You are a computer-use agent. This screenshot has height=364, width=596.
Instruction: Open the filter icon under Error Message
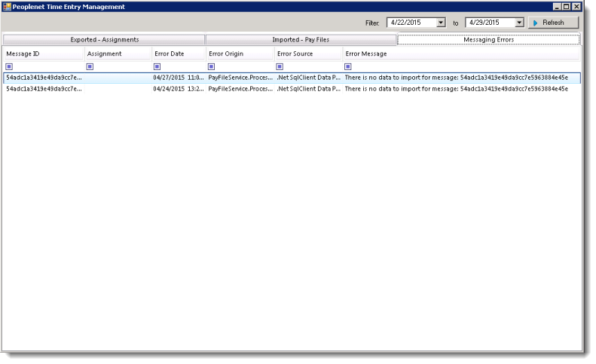[348, 66]
